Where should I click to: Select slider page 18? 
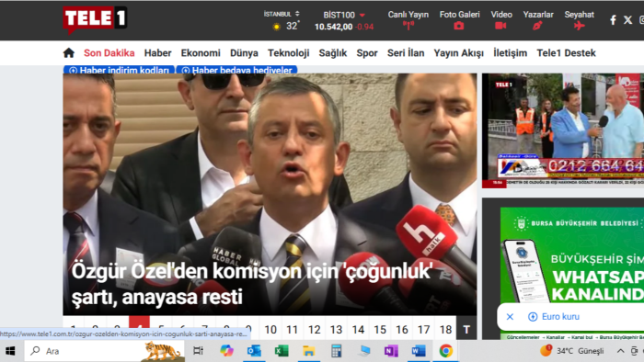pyautogui.click(x=445, y=329)
